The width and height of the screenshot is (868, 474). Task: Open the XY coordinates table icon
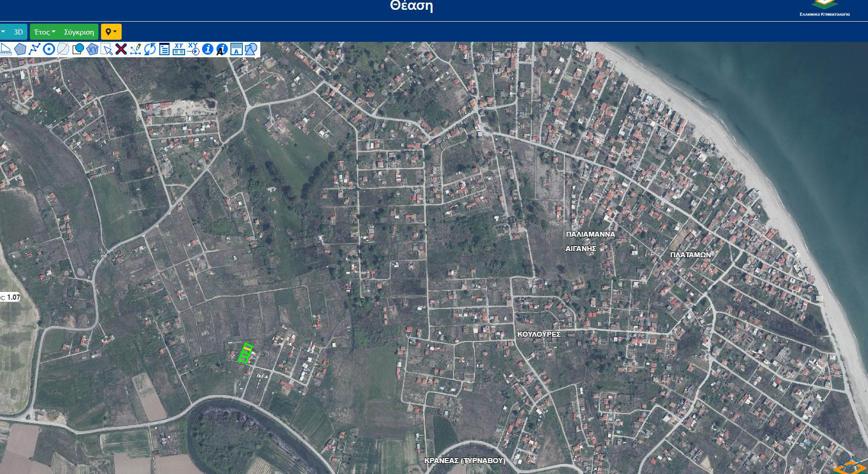pos(179,49)
